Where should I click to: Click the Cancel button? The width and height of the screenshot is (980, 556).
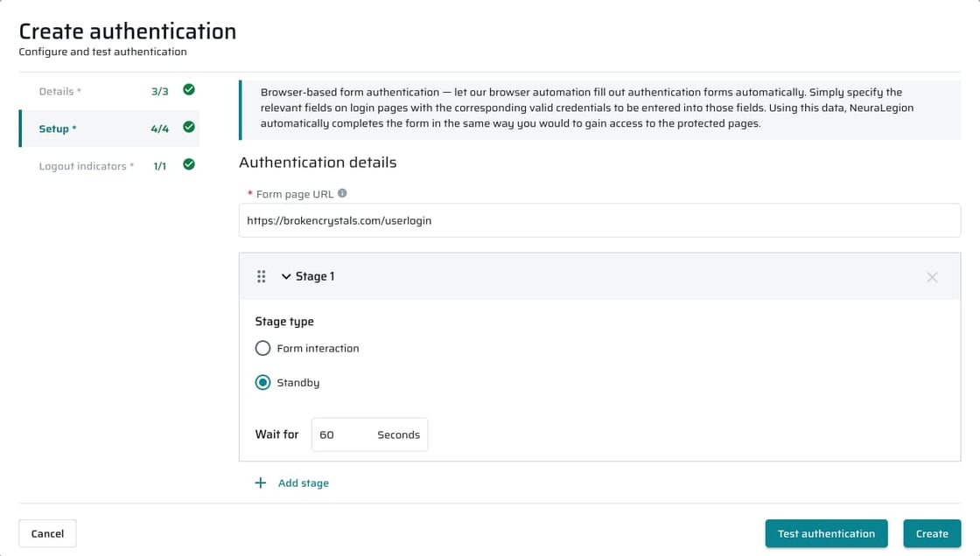click(47, 533)
